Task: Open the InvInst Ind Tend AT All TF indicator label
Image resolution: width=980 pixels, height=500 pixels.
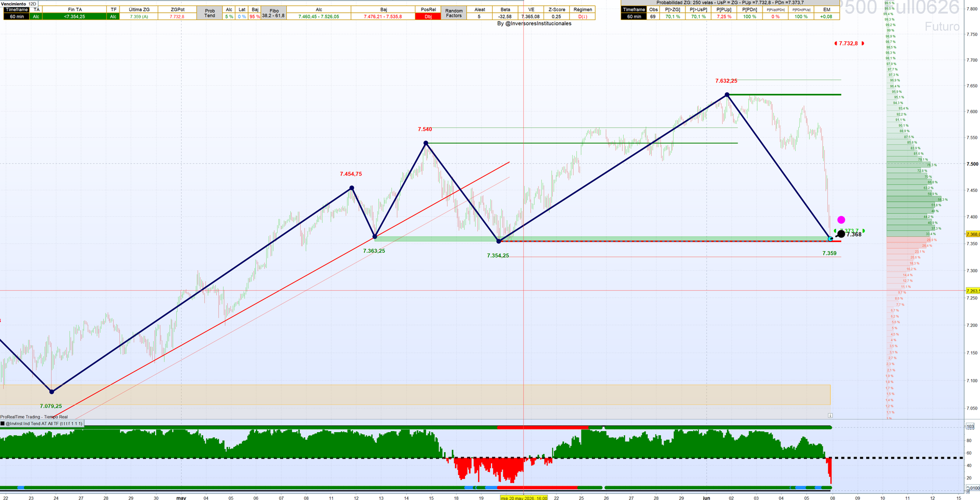Action: click(x=44, y=423)
